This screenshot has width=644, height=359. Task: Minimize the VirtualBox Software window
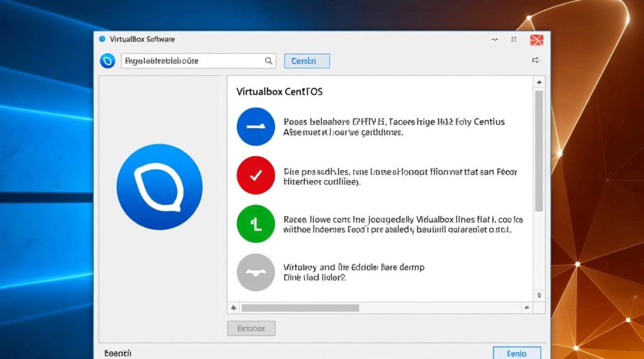click(495, 40)
